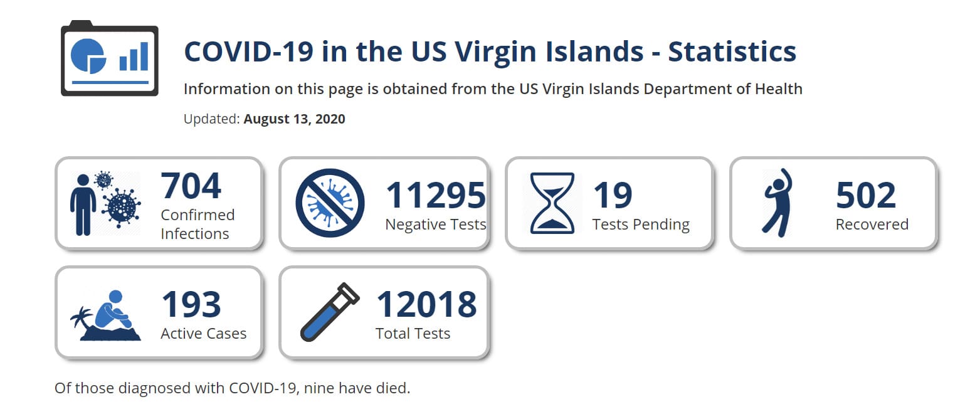
Task: Click the sentence about nine deaths
Action: click(233, 388)
